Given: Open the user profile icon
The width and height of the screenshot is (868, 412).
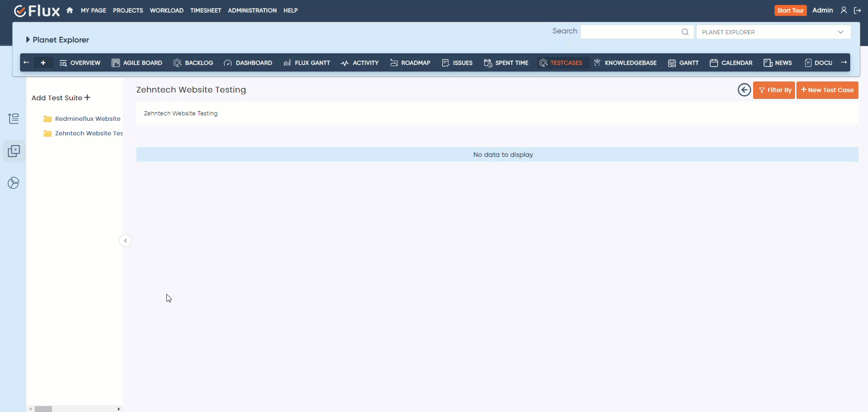Looking at the screenshot, I should click(844, 10).
